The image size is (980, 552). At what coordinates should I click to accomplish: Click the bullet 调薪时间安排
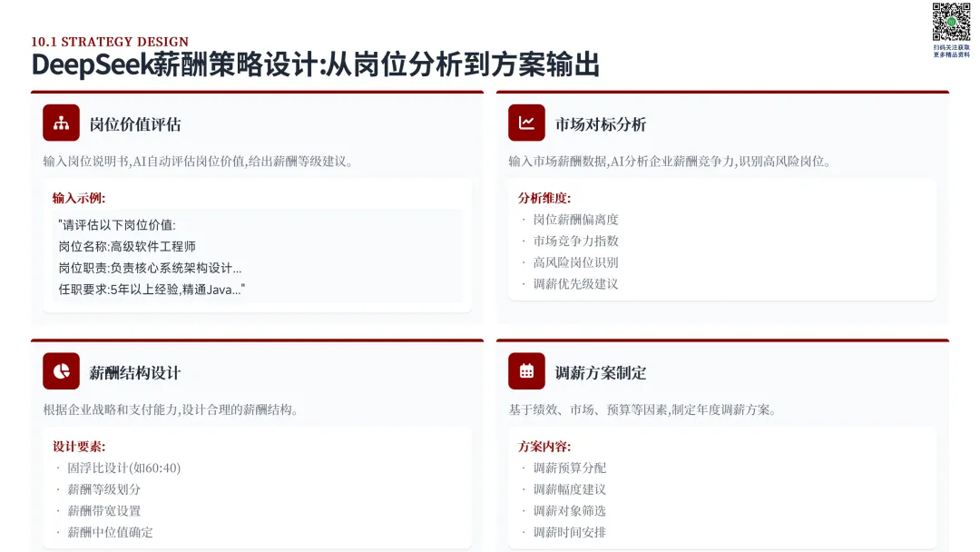coord(569,532)
